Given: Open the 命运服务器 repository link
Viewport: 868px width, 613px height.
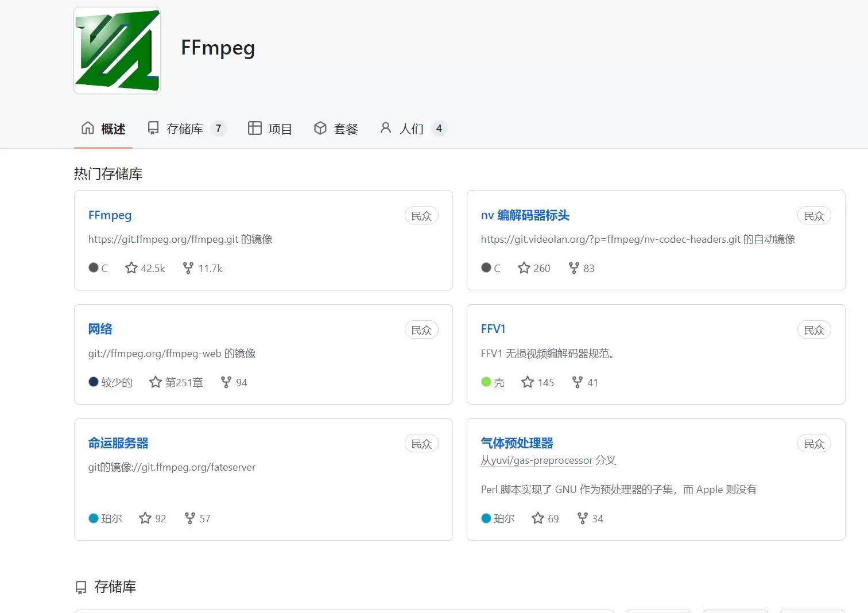Looking at the screenshot, I should pos(118,443).
